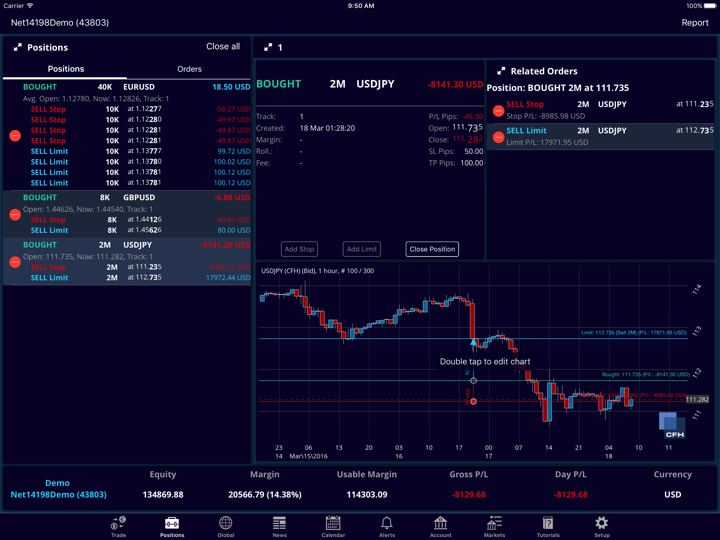Open the Setup gear icon
The height and width of the screenshot is (540, 720).
(601, 523)
